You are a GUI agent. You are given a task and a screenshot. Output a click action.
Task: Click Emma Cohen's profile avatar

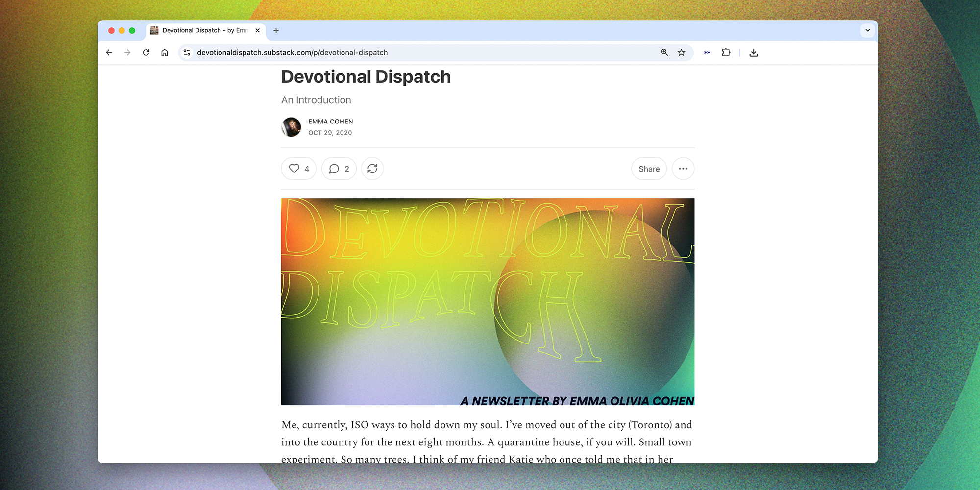(x=291, y=127)
